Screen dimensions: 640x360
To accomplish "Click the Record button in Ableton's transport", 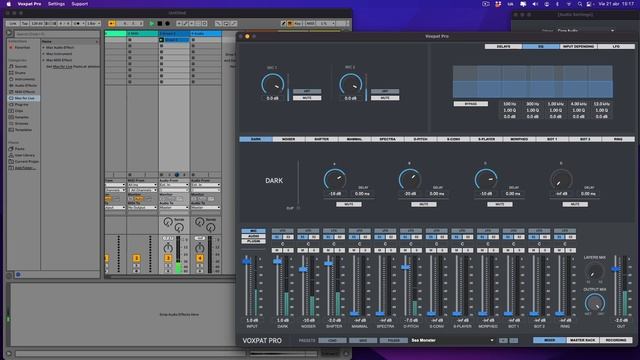I will 167,24.
